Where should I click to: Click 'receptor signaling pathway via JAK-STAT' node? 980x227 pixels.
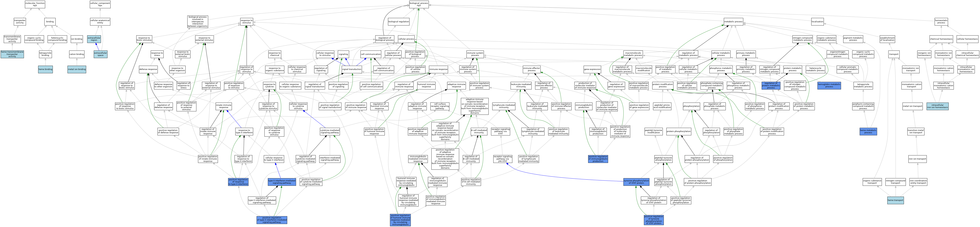point(503,159)
